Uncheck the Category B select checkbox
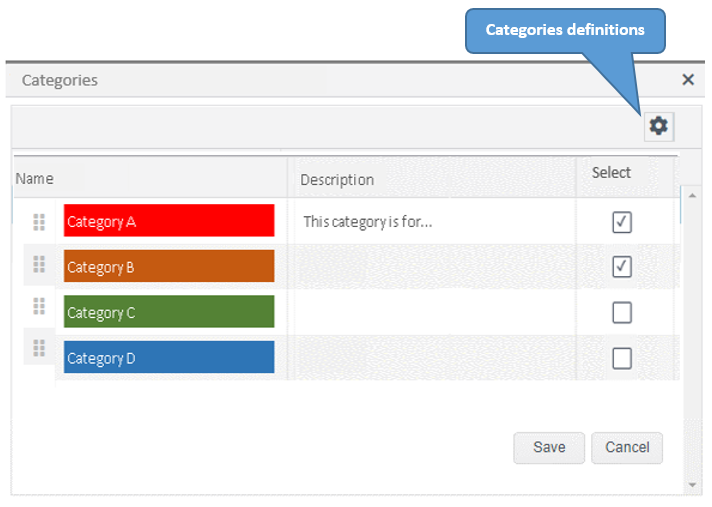Image resolution: width=712 pixels, height=507 pixels. [622, 266]
